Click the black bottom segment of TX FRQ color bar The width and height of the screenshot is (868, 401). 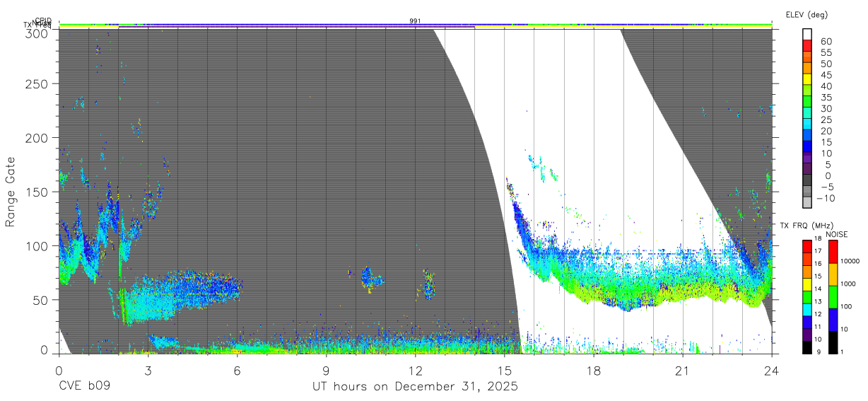pos(807,347)
